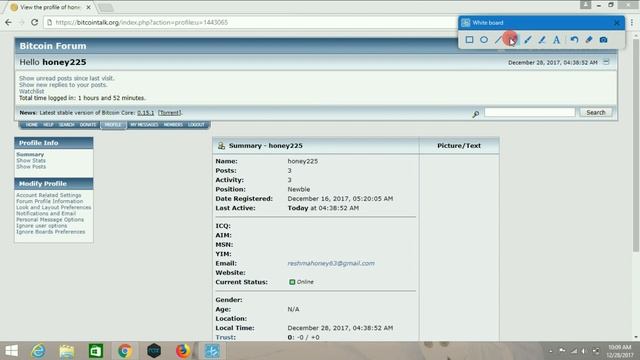Image resolution: width=640 pixels, height=360 pixels.
Task: Open the Windows Start button
Action: 11,351
